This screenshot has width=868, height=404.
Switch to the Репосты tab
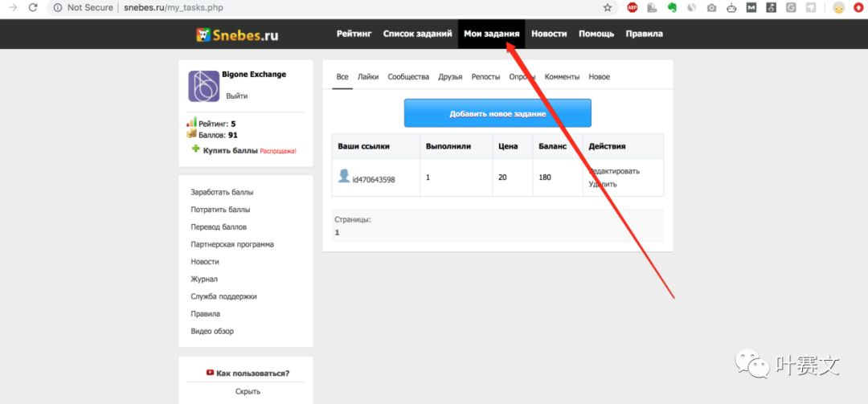pyautogui.click(x=485, y=77)
